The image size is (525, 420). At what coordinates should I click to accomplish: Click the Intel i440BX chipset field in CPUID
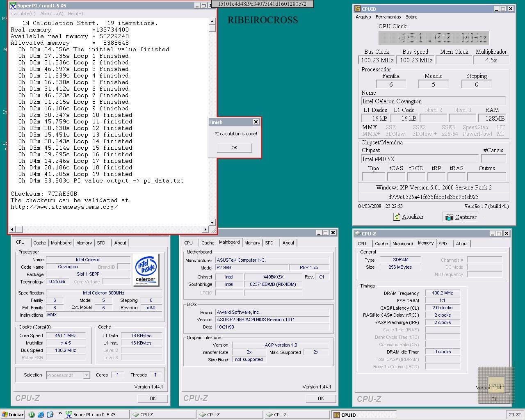pyautogui.click(x=420, y=159)
